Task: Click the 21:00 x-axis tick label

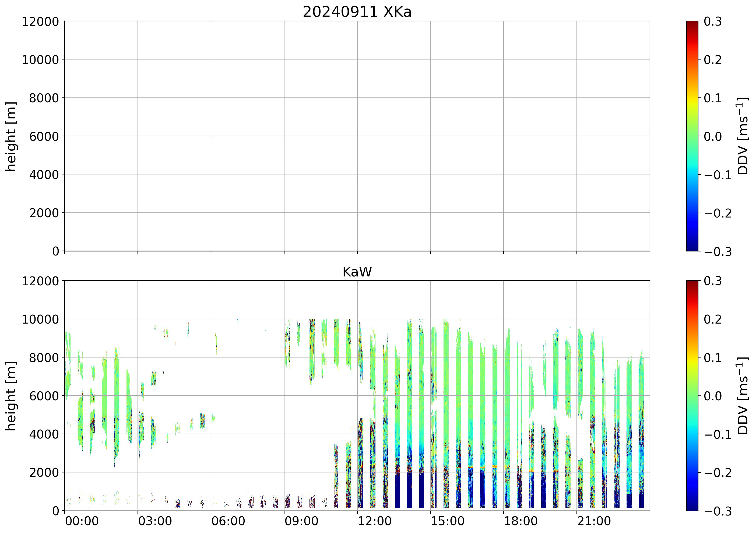Action: click(594, 522)
